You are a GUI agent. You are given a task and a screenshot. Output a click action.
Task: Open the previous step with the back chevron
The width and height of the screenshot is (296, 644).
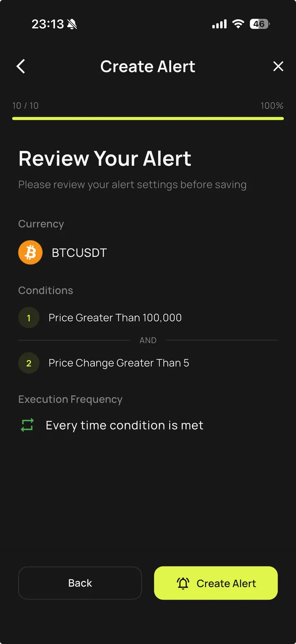coord(20,66)
